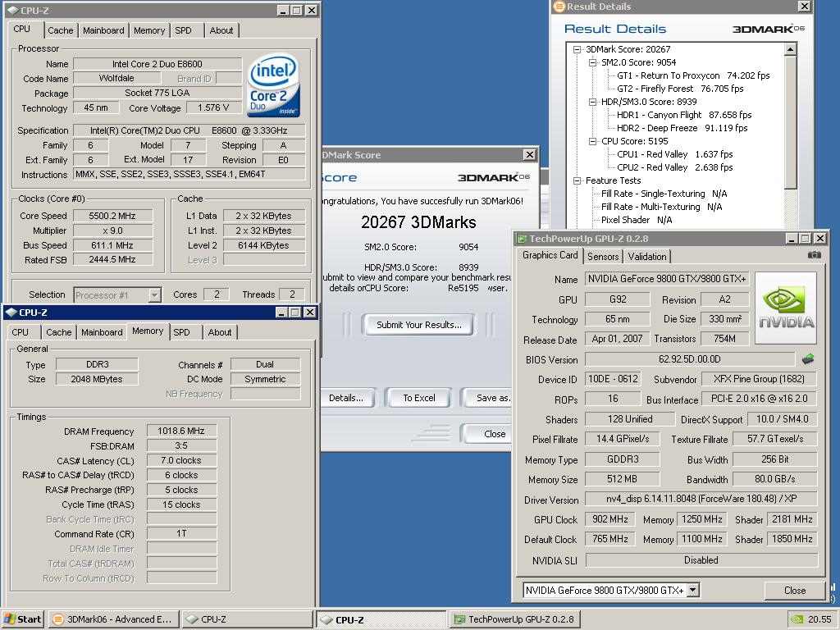Click the Result Details vertical scrollbar thumb
840x630 pixels.
coord(790,122)
